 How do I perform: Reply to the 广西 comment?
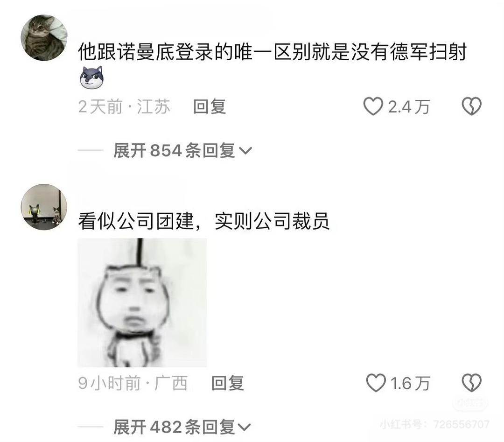click(x=228, y=383)
